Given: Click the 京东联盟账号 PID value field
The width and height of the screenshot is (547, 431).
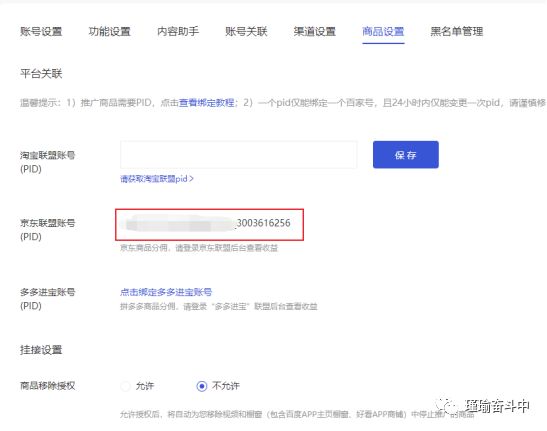Looking at the screenshot, I should pos(209,224).
